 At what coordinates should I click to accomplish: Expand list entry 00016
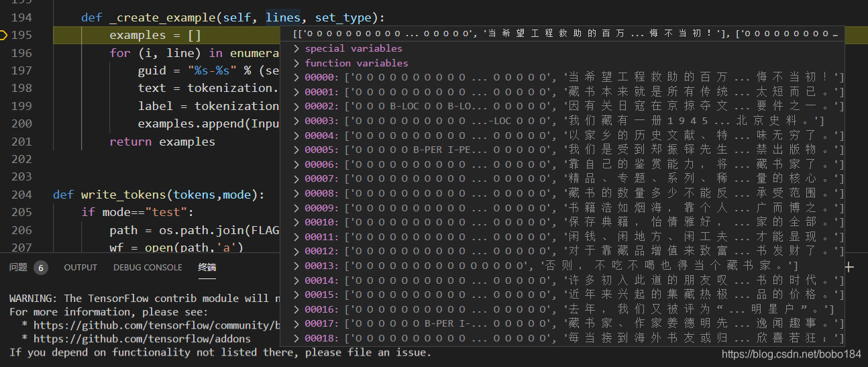[296, 309]
